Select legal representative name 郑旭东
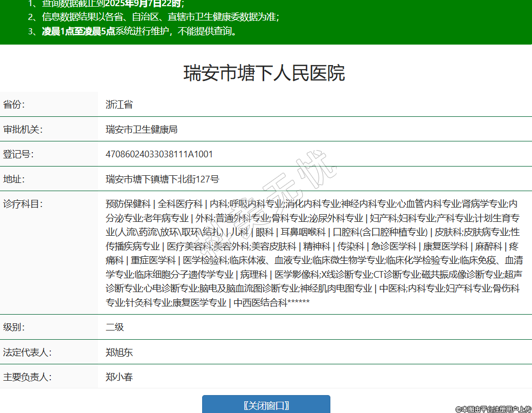The width and height of the screenshot is (532, 413). coord(119,353)
